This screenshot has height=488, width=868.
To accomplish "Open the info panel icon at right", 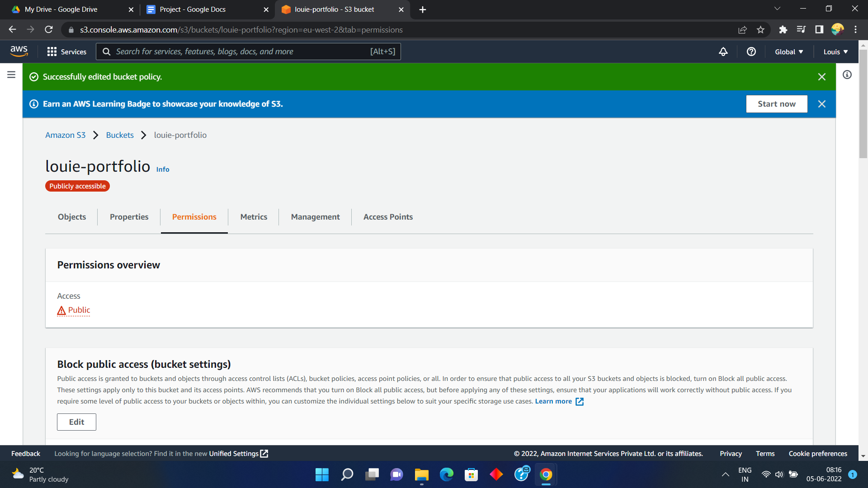I will [x=847, y=75].
